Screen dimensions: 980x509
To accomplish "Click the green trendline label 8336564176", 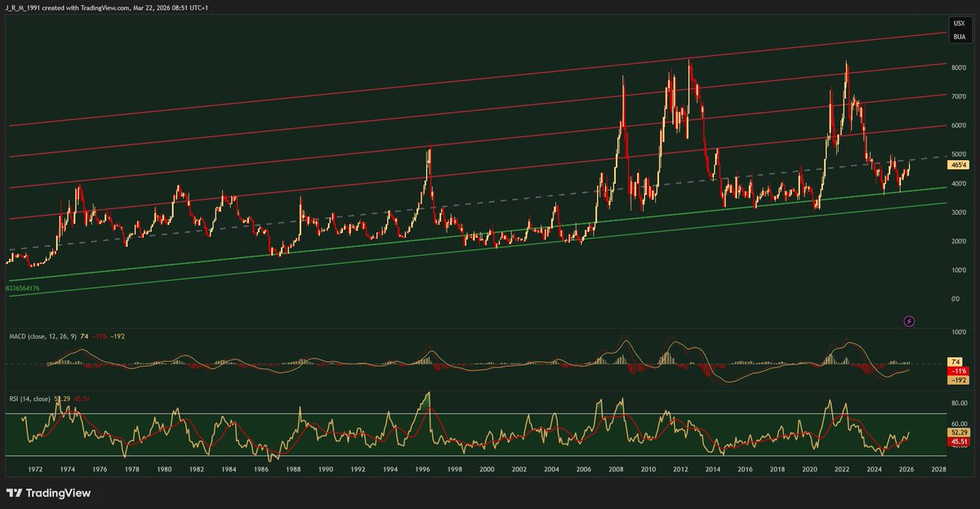I will (23, 288).
